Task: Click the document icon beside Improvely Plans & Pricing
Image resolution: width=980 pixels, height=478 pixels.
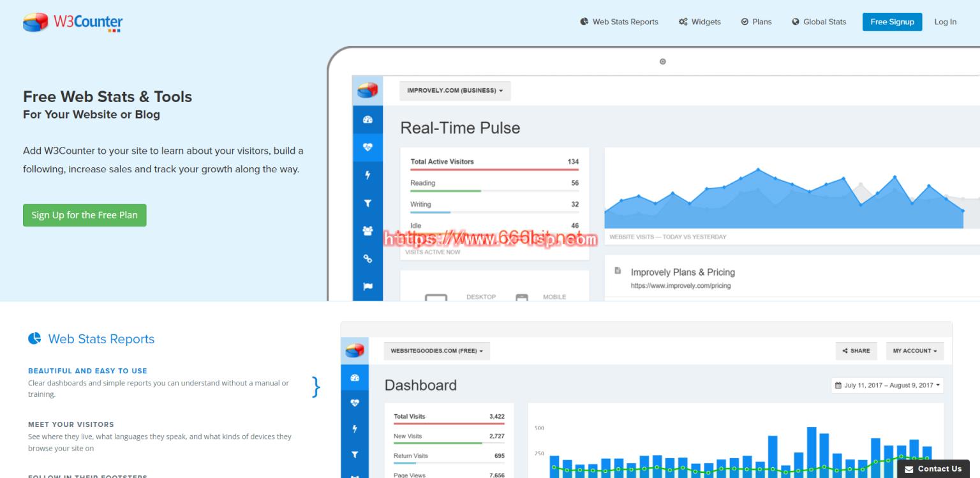Action: click(x=618, y=271)
